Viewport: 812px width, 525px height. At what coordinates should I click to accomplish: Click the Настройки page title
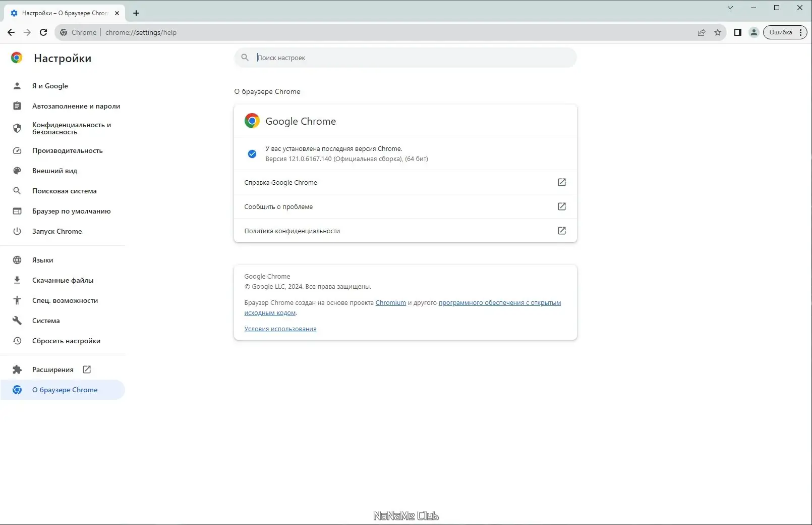63,59
